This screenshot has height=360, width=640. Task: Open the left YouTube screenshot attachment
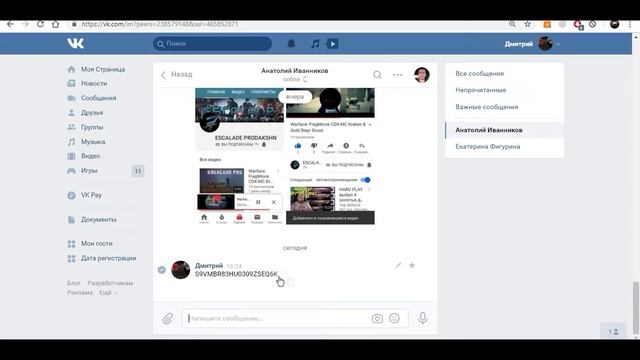pyautogui.click(x=240, y=156)
